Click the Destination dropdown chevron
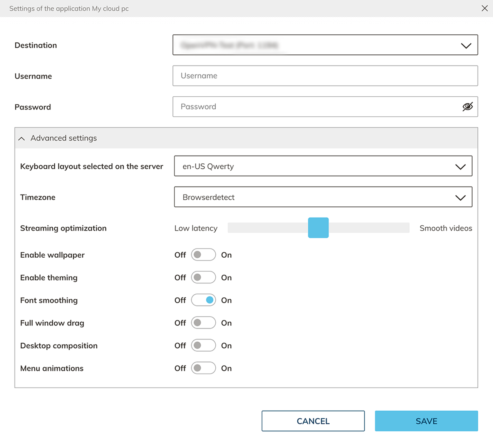This screenshot has width=493, height=448. point(466,45)
